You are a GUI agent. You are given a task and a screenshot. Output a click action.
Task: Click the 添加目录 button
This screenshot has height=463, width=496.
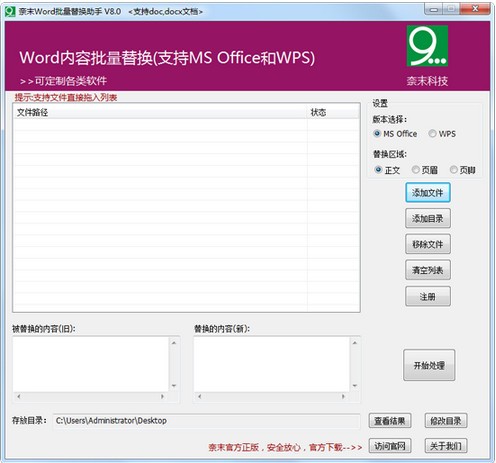[x=428, y=218]
